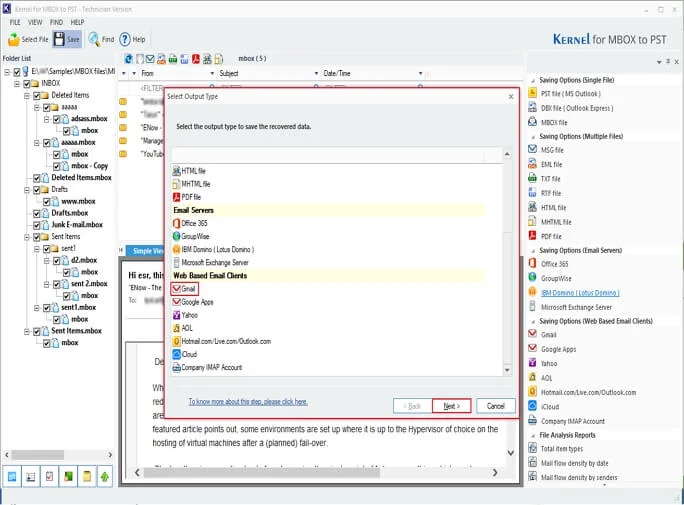Collapse the INBOX tree node

(17, 83)
